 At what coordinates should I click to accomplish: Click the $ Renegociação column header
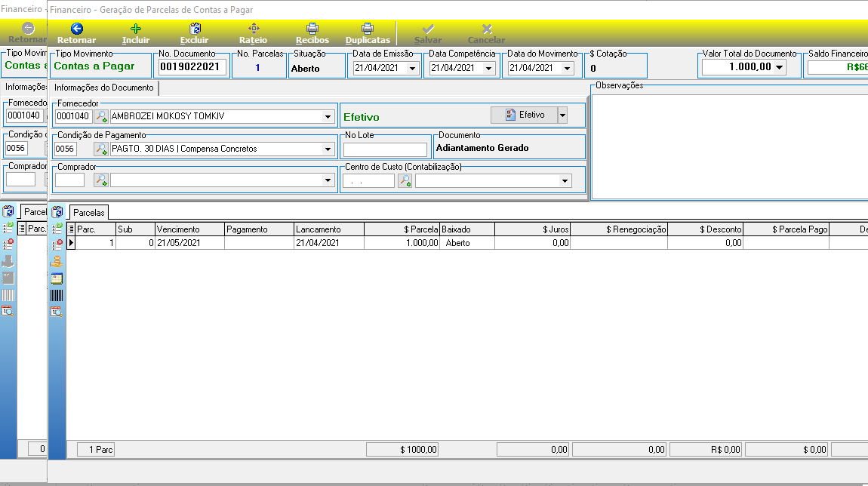[619, 229]
